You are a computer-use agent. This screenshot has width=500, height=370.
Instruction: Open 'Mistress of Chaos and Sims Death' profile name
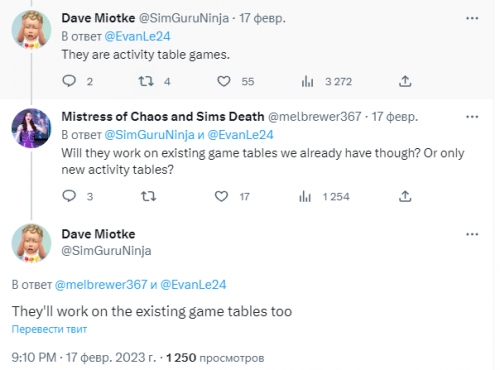pos(163,117)
